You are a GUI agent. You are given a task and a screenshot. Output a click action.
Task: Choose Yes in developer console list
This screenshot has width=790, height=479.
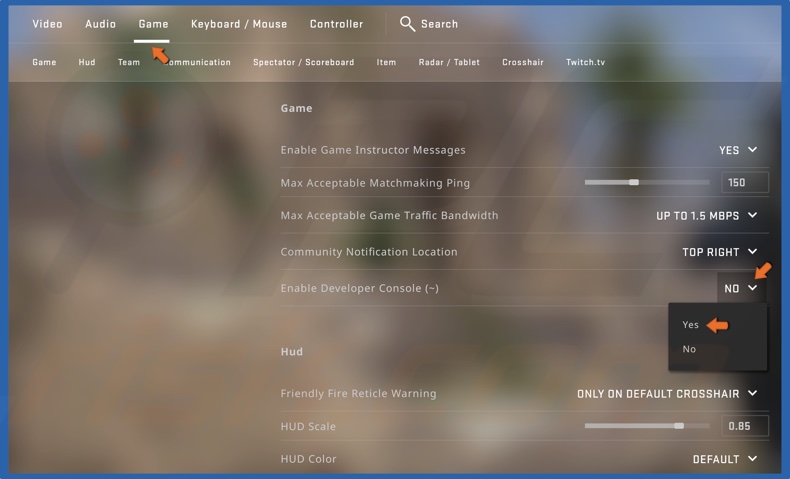pyautogui.click(x=690, y=325)
